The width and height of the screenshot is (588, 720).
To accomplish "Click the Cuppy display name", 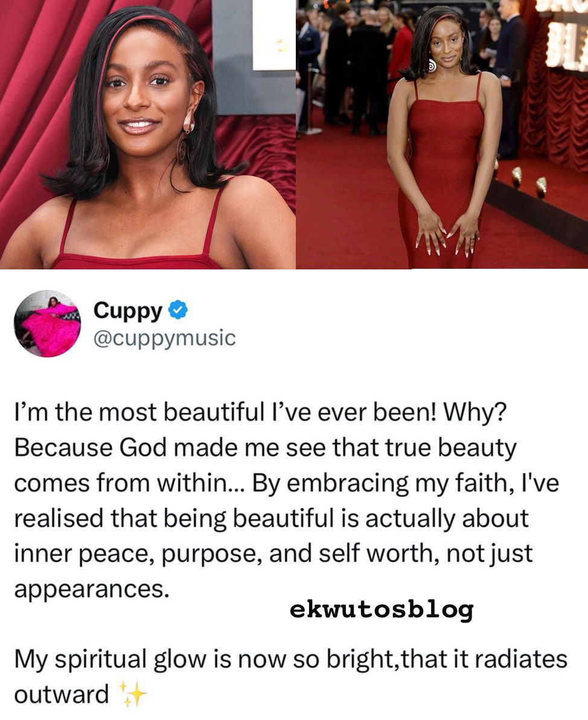I will [x=127, y=311].
